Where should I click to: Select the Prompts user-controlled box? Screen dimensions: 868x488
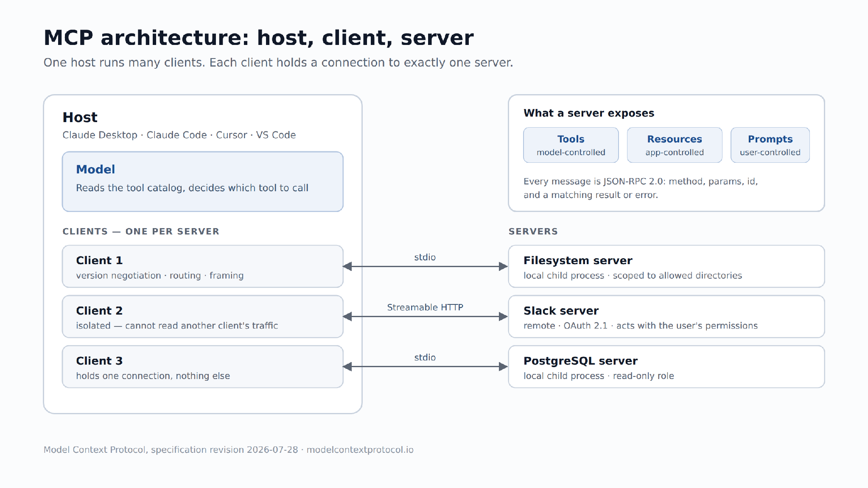pyautogui.click(x=770, y=145)
